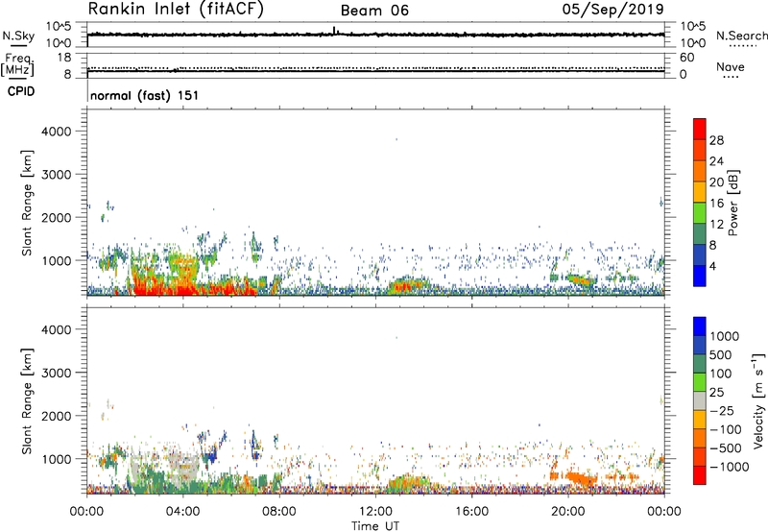Click the '-1000' velocity colorbar label
Image resolution: width=768 pixels, height=532 pixels.
click(729, 467)
